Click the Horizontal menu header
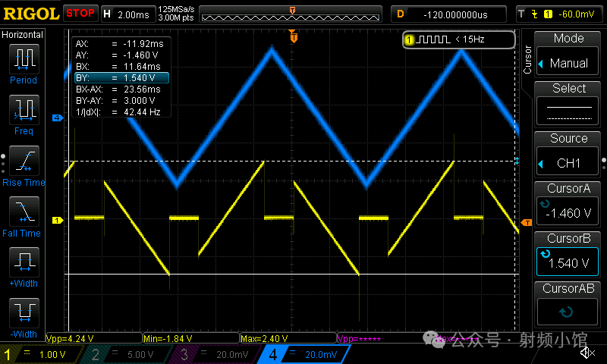The image size is (607, 364). coord(23,35)
